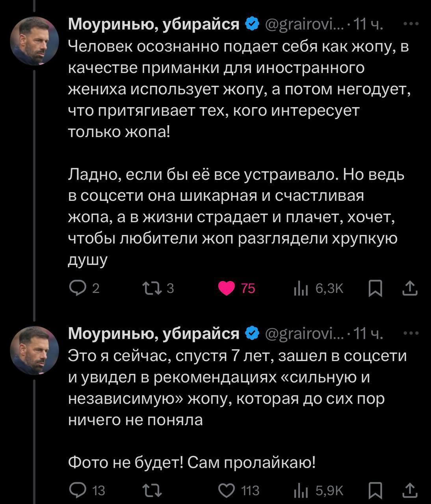Image resolution: width=431 pixels, height=504 pixels.
Task: Open more options for the second tweet
Action: point(411,334)
